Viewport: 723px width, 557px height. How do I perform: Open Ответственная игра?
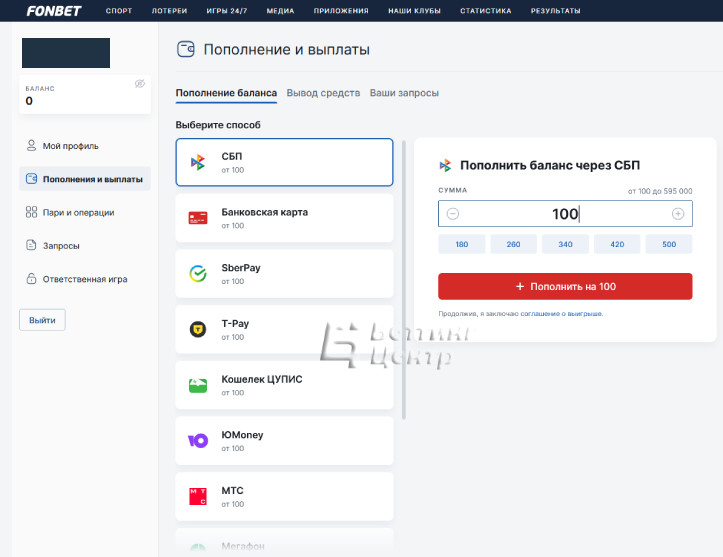(x=85, y=278)
